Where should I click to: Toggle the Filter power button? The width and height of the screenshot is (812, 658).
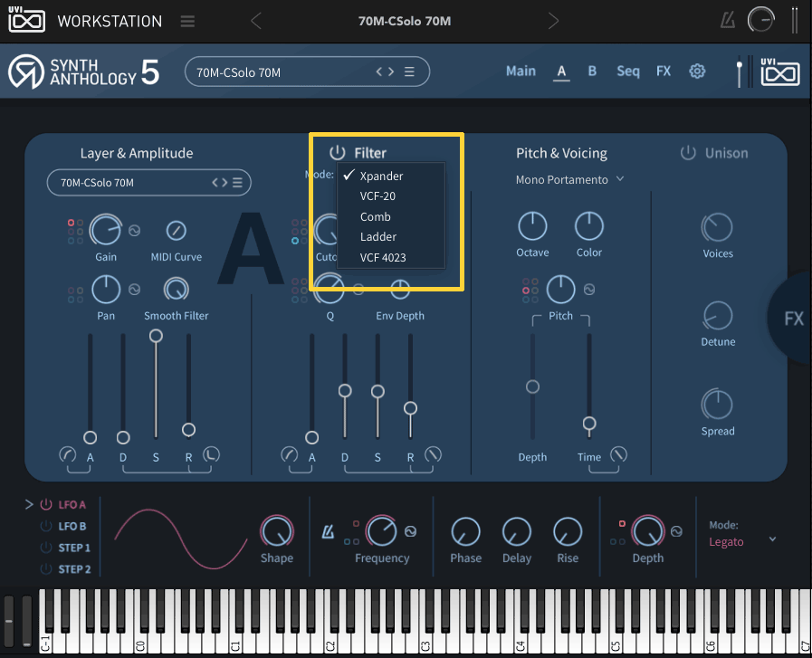[x=337, y=153]
